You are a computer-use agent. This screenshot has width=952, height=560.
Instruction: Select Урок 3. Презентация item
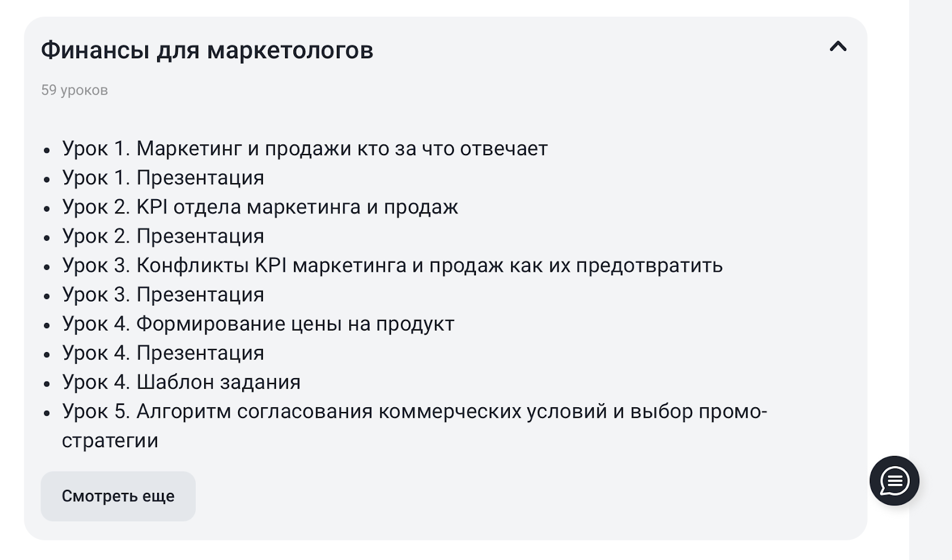tap(163, 294)
